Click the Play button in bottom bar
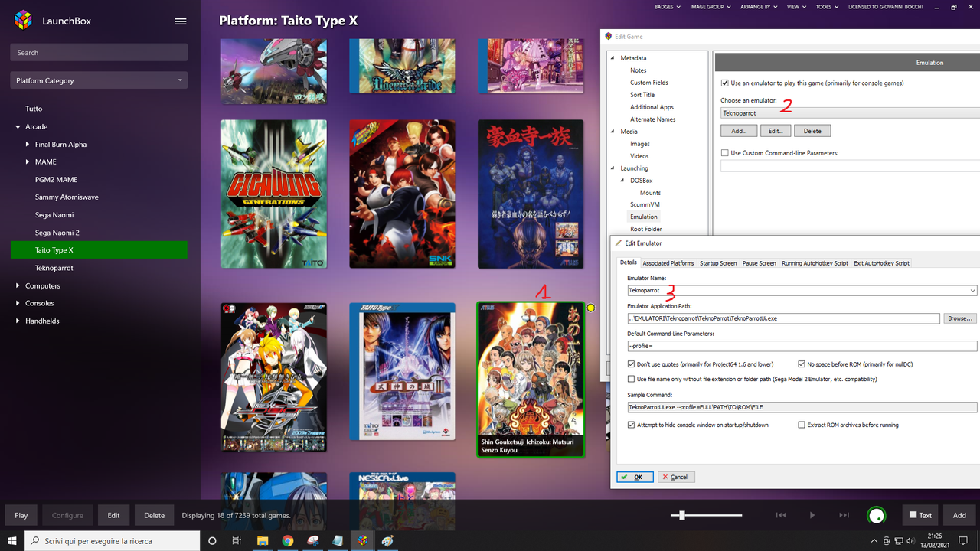This screenshot has height=551, width=980. (21, 515)
